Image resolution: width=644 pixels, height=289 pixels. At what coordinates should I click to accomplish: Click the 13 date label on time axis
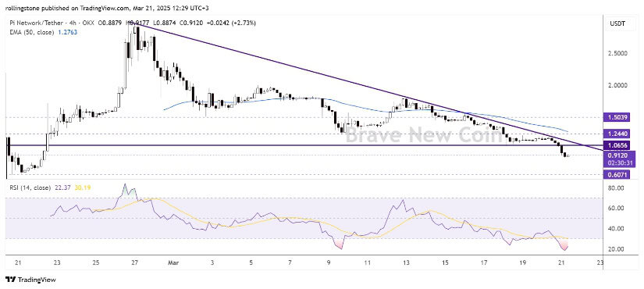point(406,262)
